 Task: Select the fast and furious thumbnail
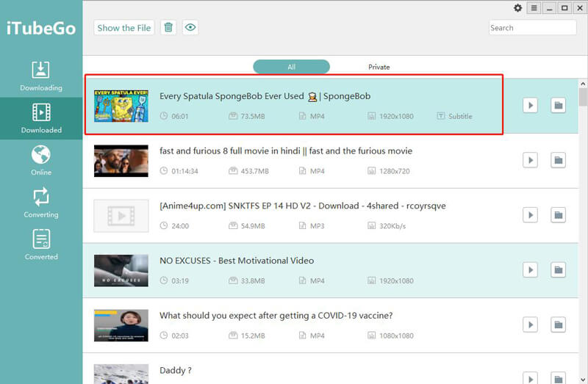(121, 161)
